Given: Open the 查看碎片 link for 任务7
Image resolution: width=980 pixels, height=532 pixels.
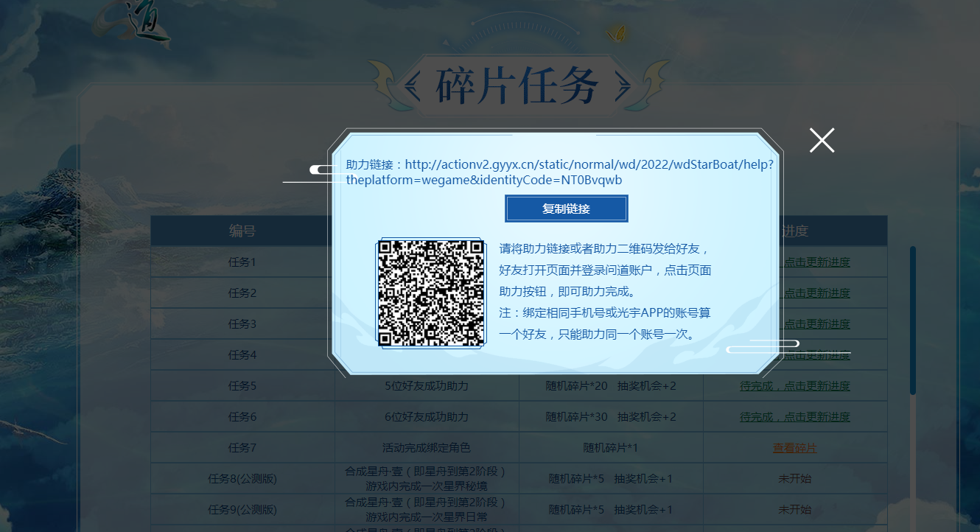Looking at the screenshot, I should click(x=795, y=447).
